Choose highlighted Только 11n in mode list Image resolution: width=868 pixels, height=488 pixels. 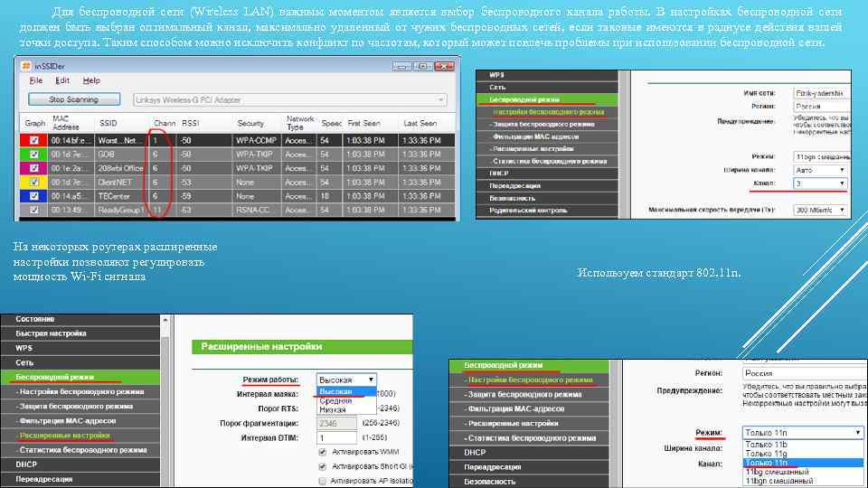803,463
